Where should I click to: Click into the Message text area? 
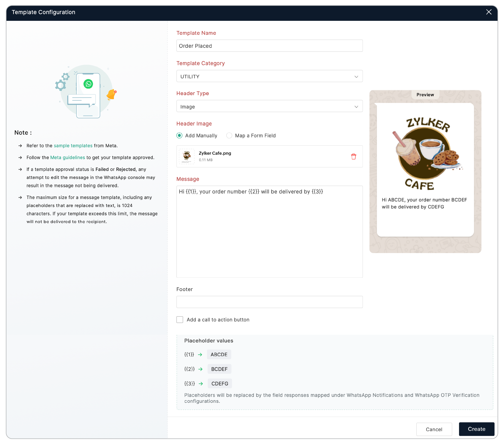(x=269, y=232)
